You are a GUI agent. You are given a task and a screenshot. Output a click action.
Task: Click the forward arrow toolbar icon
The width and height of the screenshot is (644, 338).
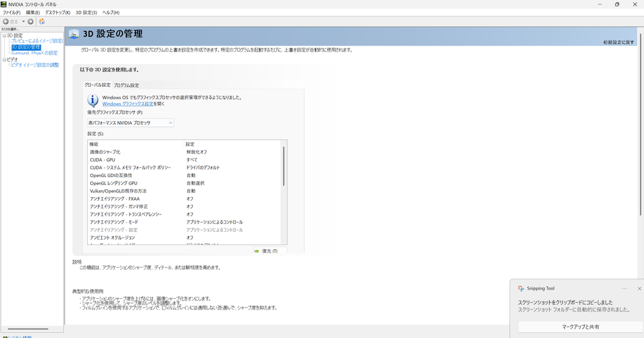pyautogui.click(x=30, y=21)
